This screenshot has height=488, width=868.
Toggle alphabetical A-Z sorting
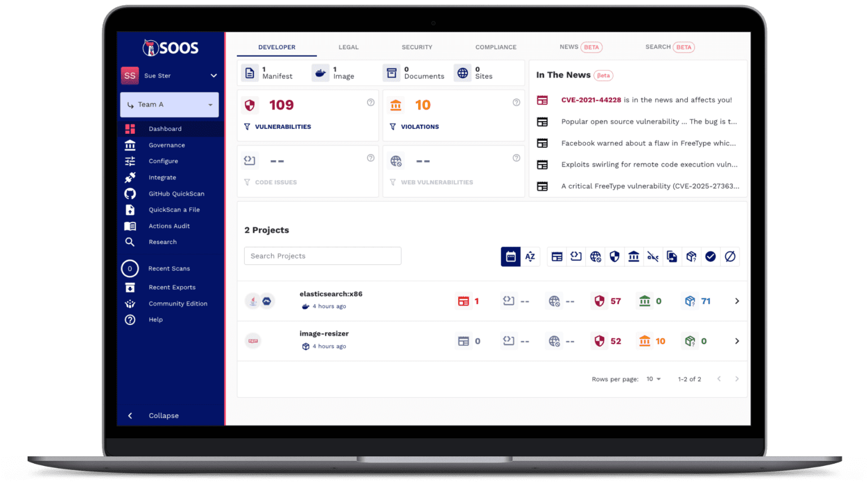530,256
